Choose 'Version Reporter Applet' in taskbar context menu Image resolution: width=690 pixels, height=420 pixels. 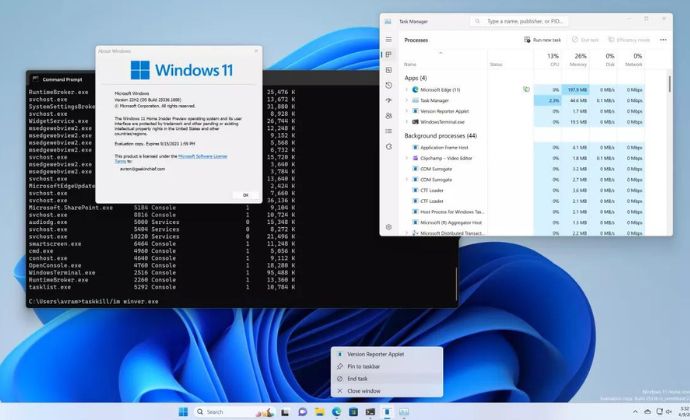tap(387, 354)
